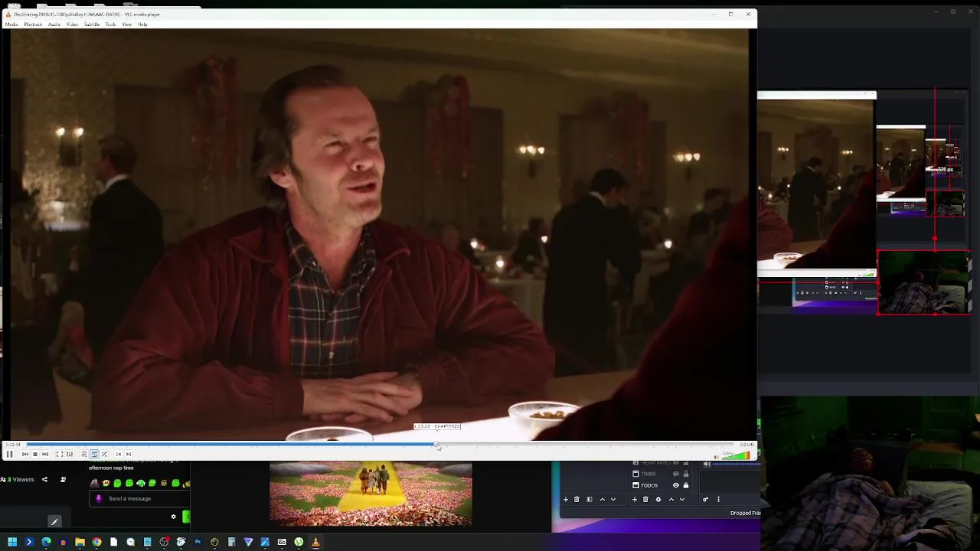Click the OBS preview camera thumbnail
Image resolution: width=980 pixels, height=551 pixels.
[x=924, y=282]
